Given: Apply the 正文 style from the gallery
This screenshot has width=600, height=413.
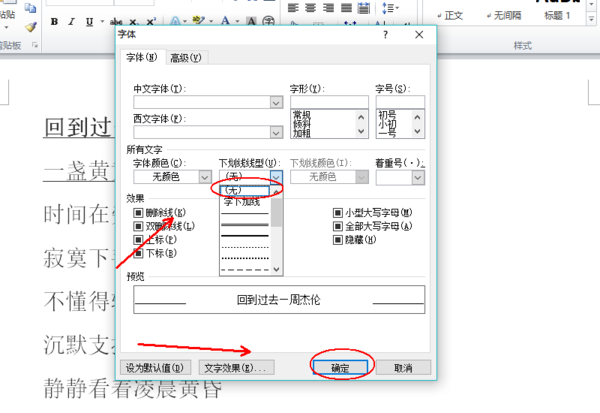Looking at the screenshot, I should tap(450, 16).
